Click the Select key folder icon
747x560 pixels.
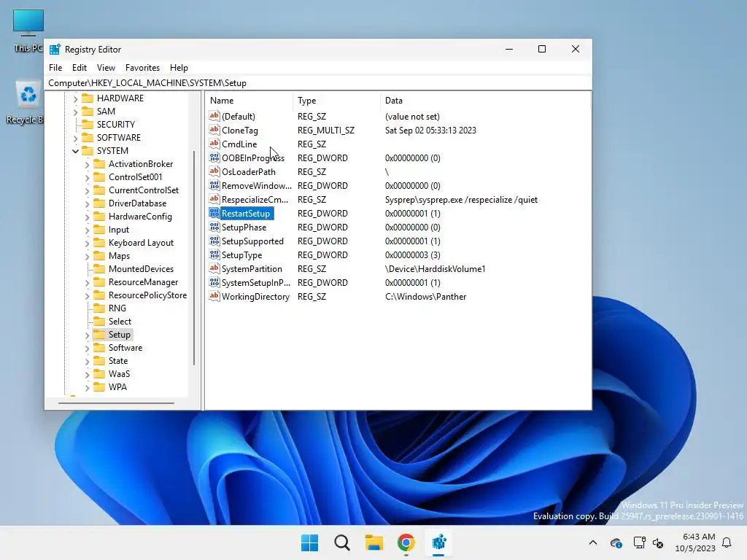pos(99,322)
